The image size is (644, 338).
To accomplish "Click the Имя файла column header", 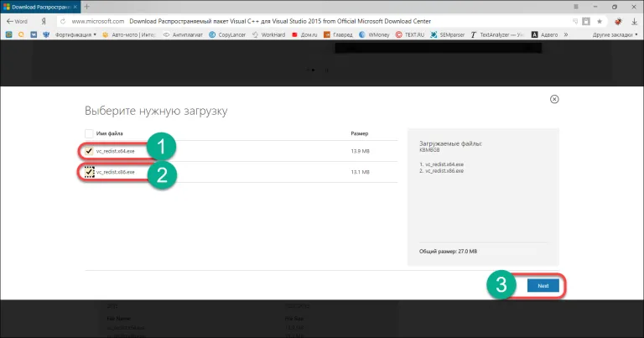I will pyautogui.click(x=109, y=133).
